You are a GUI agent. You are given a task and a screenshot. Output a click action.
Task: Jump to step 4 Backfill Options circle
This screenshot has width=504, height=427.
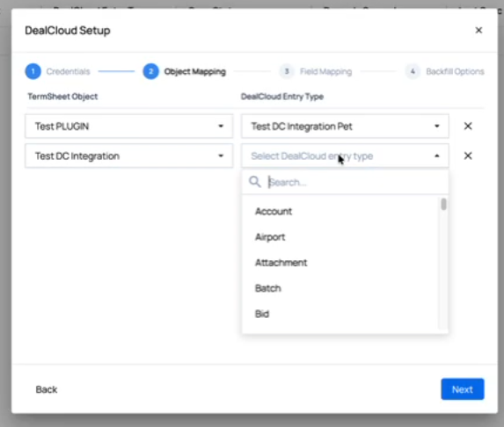tap(413, 71)
